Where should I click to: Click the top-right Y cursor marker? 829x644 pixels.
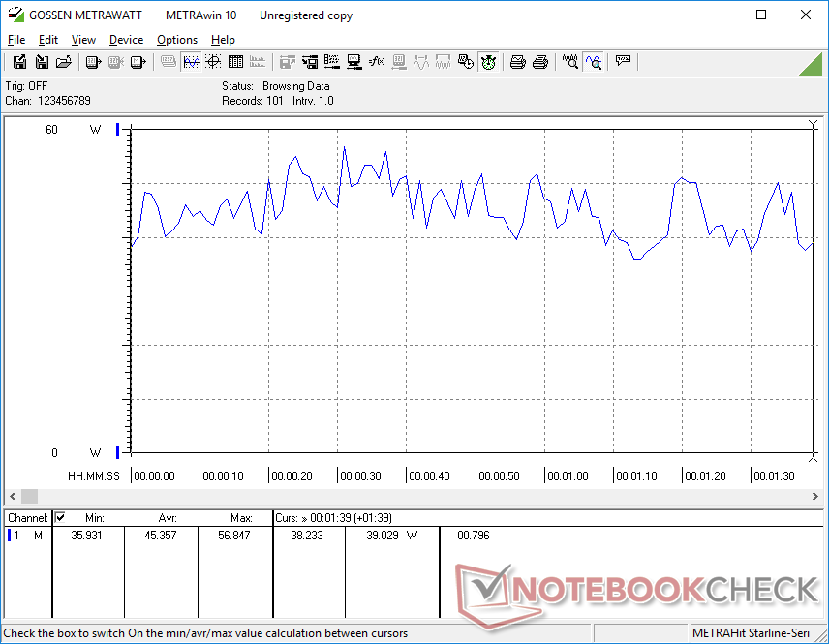click(x=814, y=124)
